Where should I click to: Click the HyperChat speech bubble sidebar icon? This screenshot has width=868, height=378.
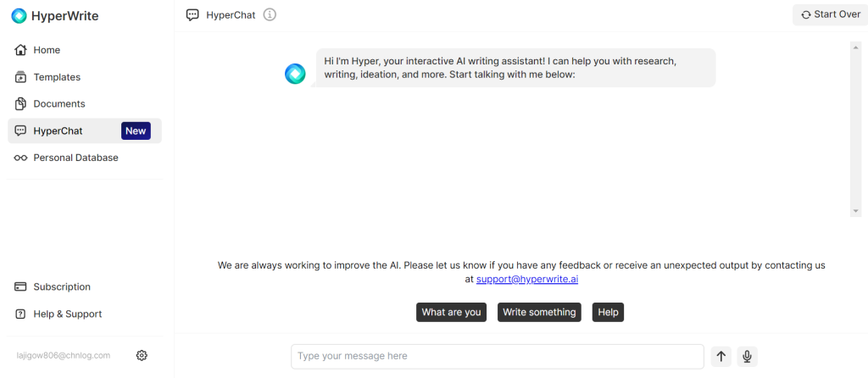[20, 131]
